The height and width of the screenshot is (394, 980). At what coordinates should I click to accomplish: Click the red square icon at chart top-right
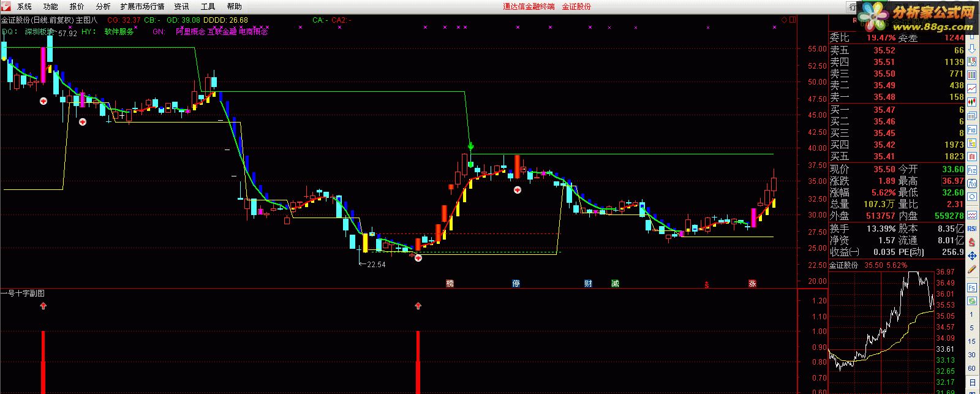point(793,20)
